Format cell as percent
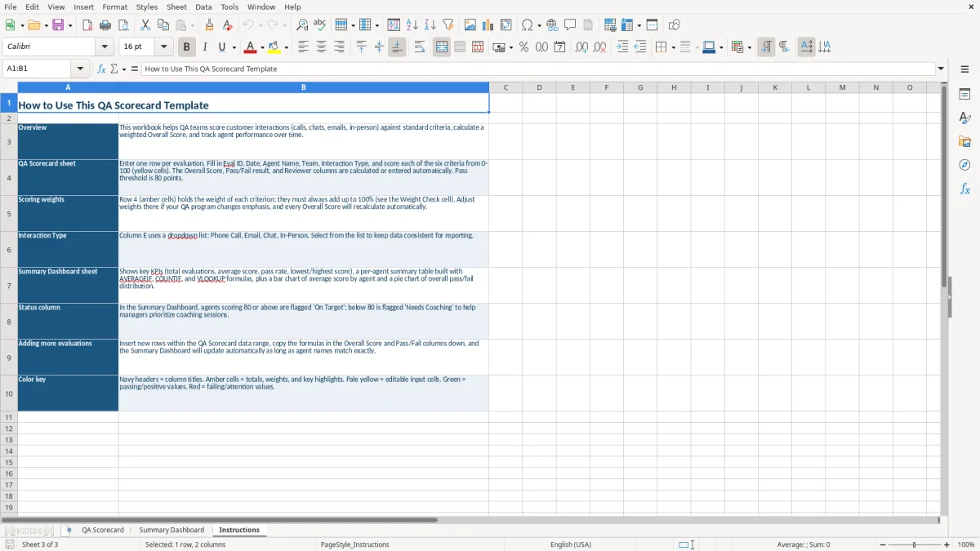This screenshot has width=980, height=551. [x=523, y=47]
